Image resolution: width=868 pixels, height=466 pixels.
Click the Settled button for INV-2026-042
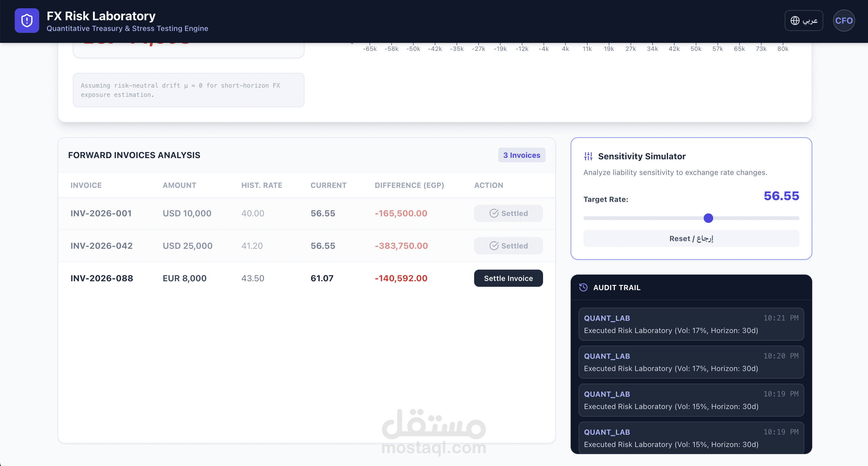(x=508, y=246)
